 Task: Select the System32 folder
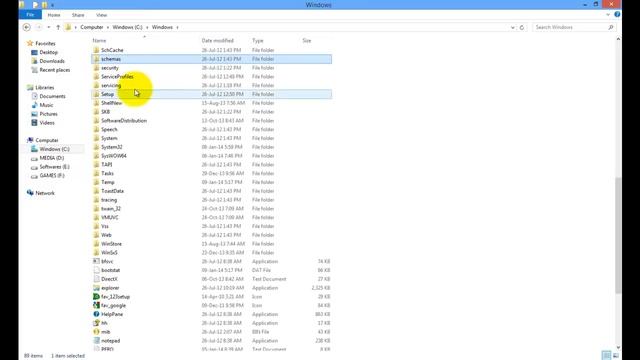(111, 147)
